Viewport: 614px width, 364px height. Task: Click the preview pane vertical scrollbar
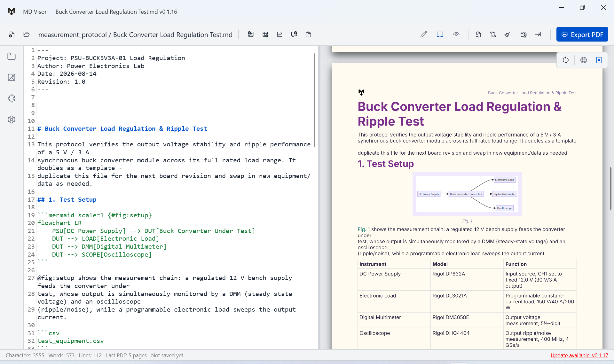[610, 188]
